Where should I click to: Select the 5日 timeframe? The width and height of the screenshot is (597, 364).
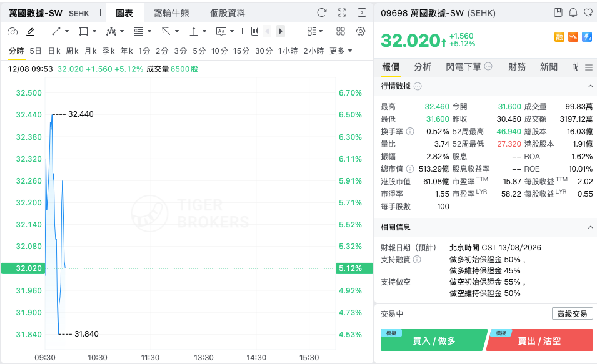[x=36, y=51]
